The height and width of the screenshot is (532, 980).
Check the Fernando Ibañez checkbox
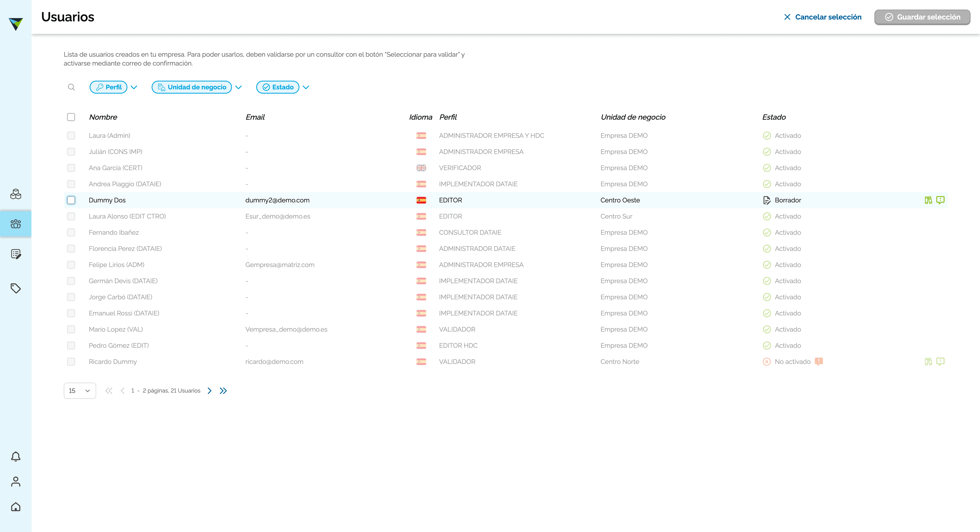tap(71, 232)
